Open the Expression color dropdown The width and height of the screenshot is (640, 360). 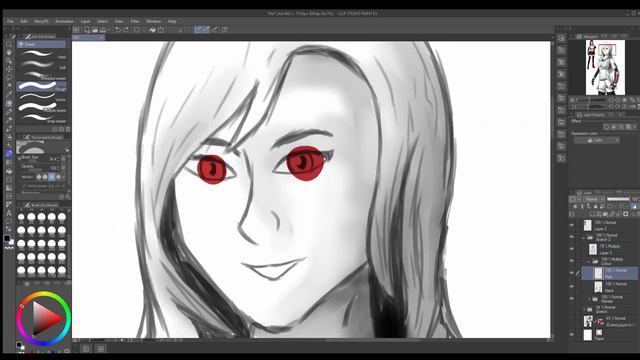click(x=597, y=140)
